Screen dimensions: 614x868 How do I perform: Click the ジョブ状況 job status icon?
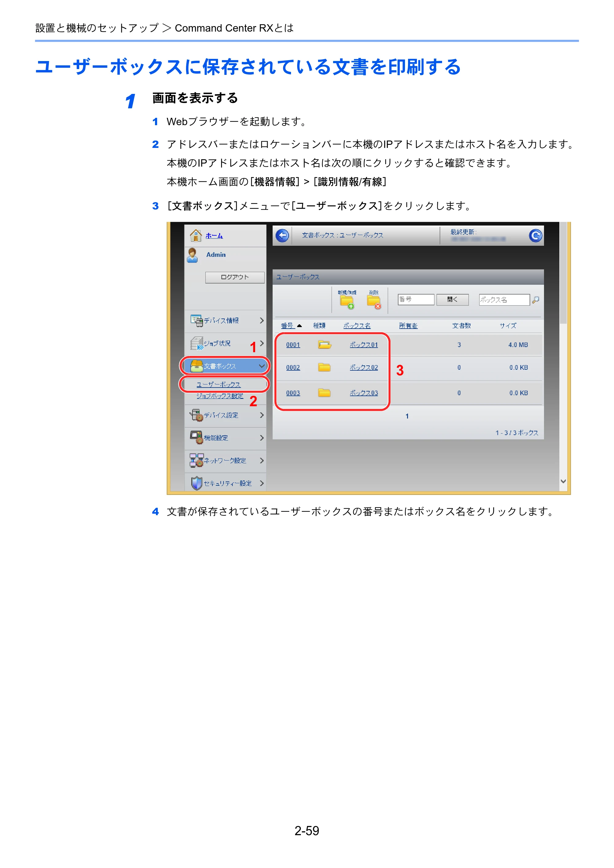tap(197, 343)
